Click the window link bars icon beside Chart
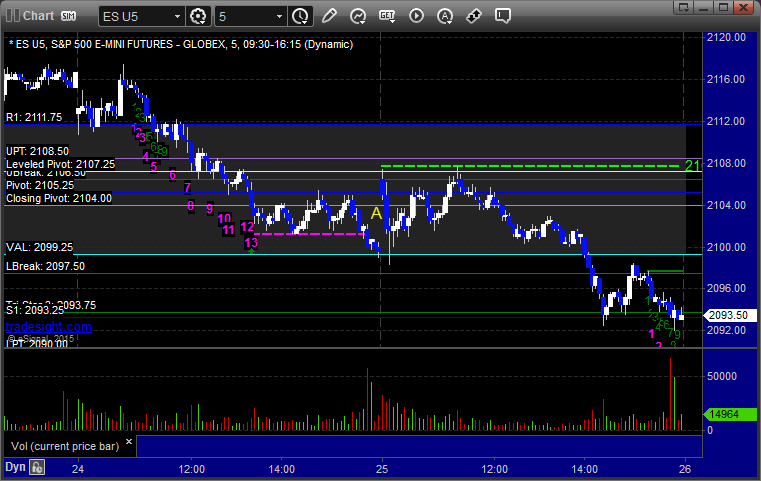This screenshot has width=761, height=481. click(13, 16)
